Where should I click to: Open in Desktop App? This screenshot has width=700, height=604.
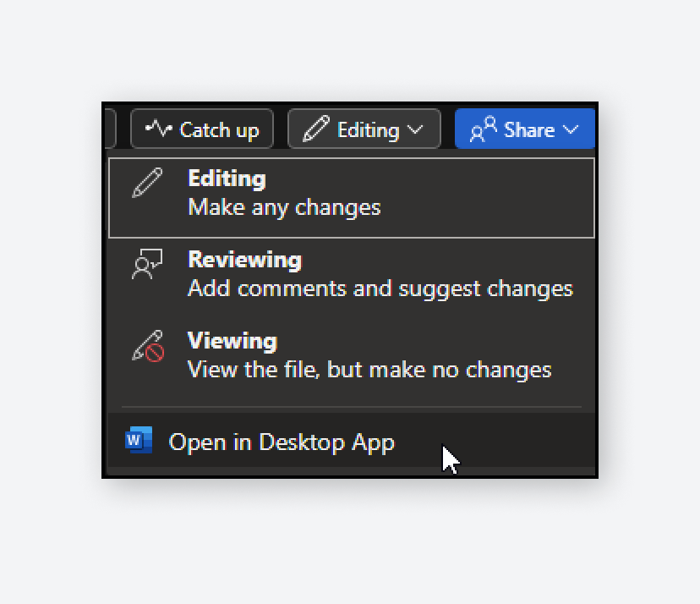(x=282, y=442)
